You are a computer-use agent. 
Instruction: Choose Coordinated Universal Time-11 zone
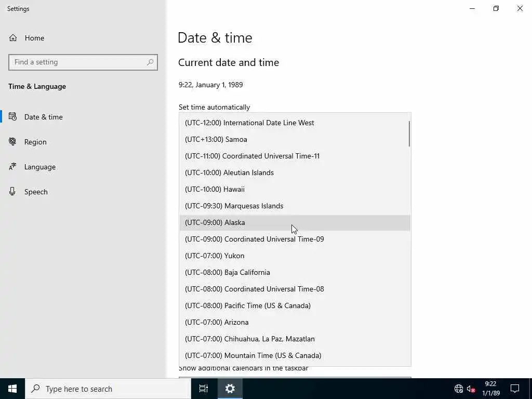pyautogui.click(x=295, y=156)
